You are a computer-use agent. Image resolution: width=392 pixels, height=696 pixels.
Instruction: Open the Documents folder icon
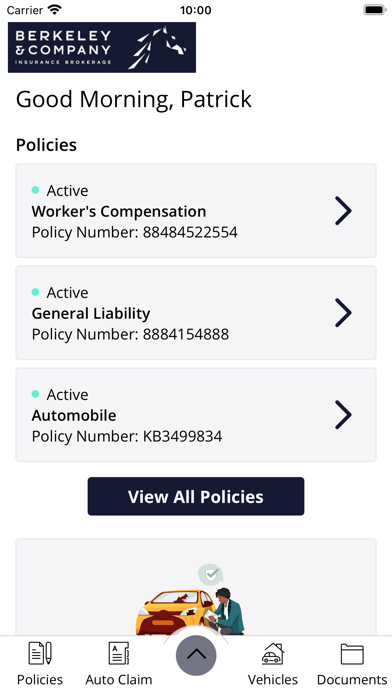coord(352,654)
